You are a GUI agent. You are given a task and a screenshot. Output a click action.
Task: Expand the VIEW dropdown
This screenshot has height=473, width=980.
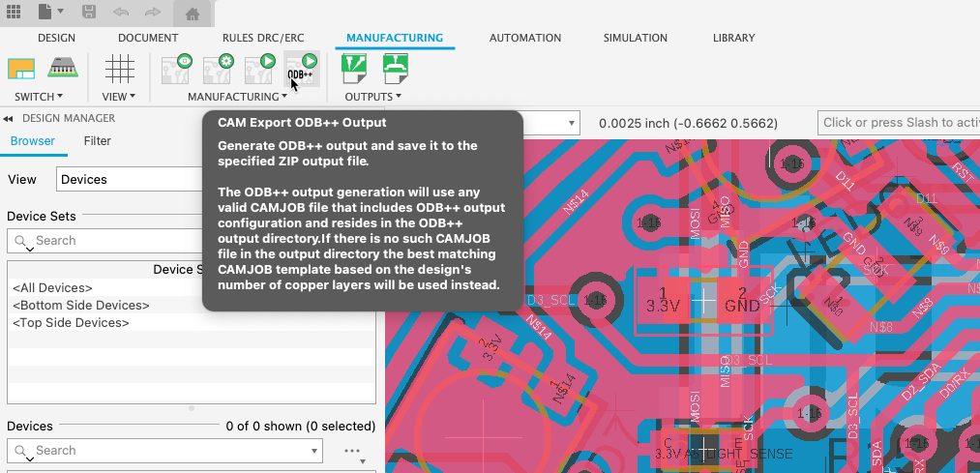click(x=119, y=97)
